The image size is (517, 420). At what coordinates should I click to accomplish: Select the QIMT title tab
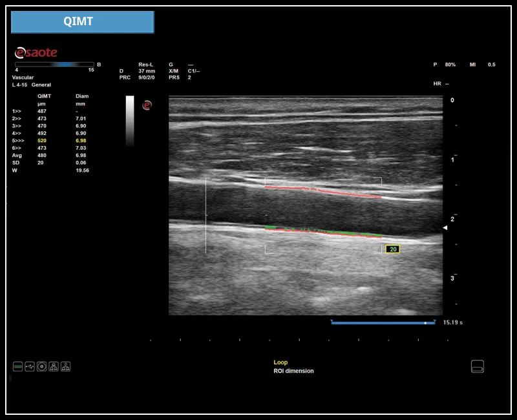[83, 22]
